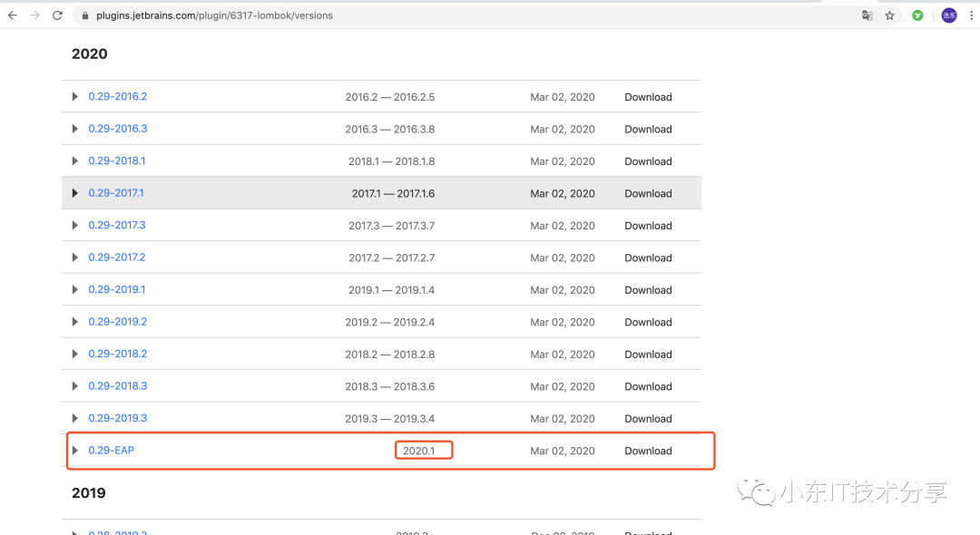Select compatibility range '2019.3 — 2019.3.4'
This screenshot has height=535, width=980.
(390, 418)
